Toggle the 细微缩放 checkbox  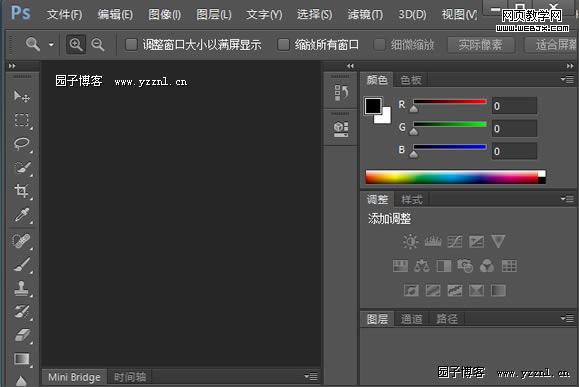[x=379, y=45]
